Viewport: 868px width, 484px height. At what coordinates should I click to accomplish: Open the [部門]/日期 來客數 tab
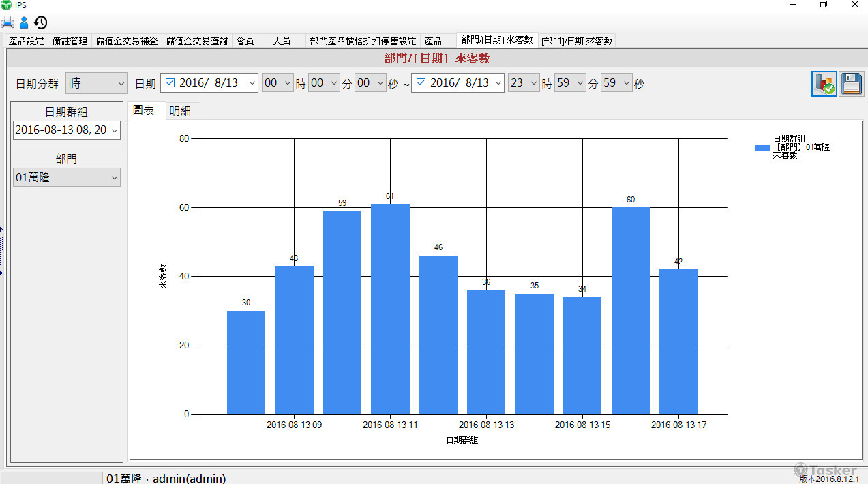click(x=577, y=41)
